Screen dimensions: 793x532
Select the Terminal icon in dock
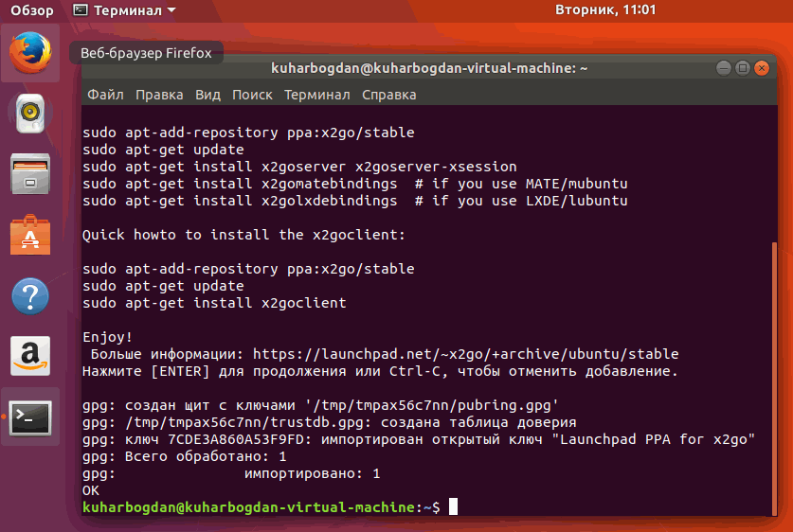click(30, 417)
